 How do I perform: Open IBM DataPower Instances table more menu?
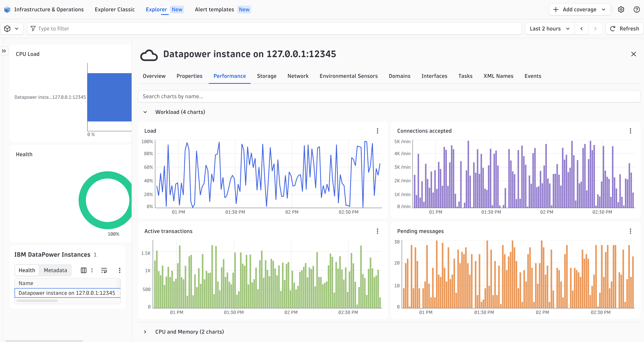[119, 270]
